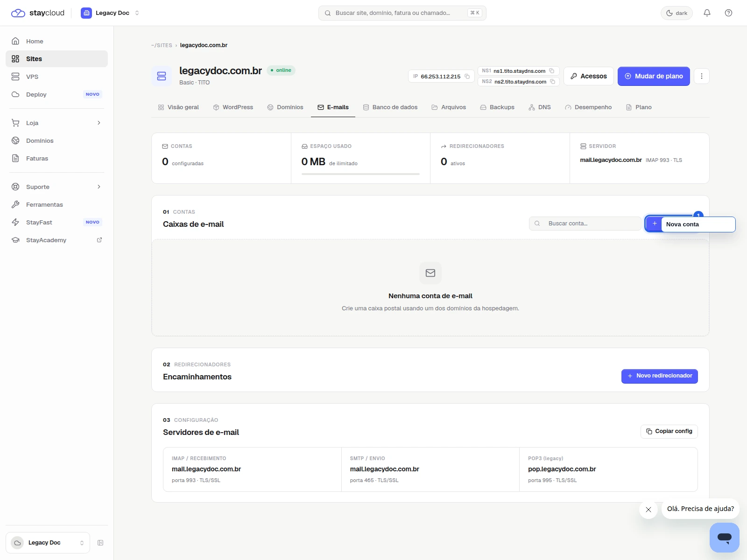The width and height of the screenshot is (747, 560).
Task: Open Deploy in sidebar
Action: pos(56,94)
